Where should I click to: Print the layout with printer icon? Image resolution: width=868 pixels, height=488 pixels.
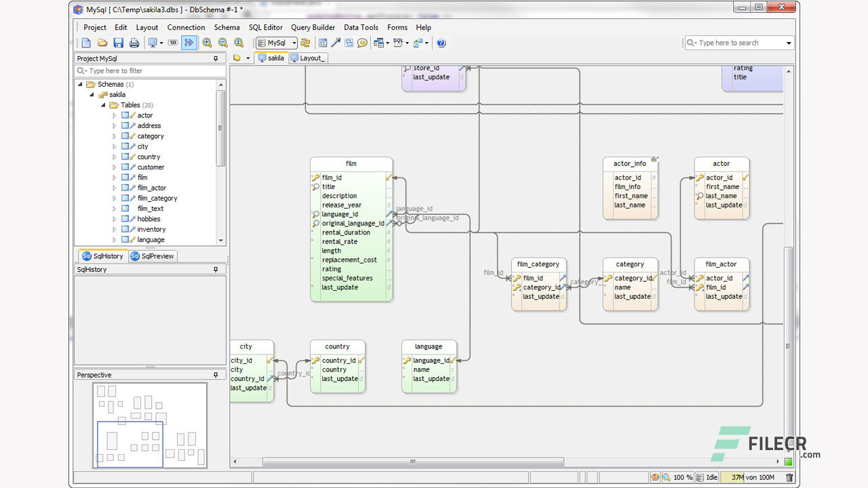coord(134,43)
